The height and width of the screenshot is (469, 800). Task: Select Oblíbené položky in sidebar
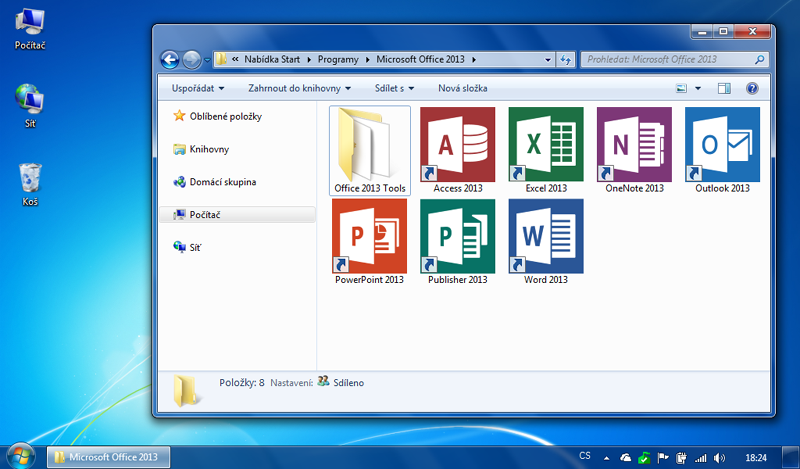pyautogui.click(x=225, y=117)
